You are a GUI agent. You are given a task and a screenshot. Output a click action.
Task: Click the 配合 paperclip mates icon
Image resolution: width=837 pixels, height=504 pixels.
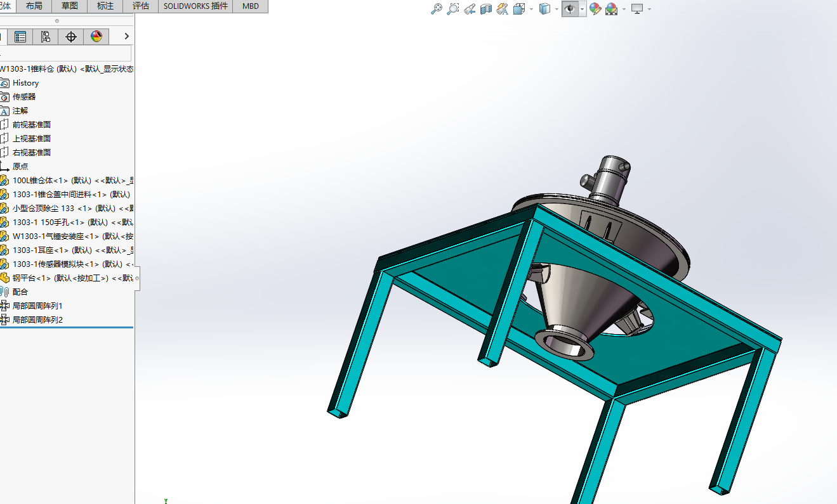point(4,292)
